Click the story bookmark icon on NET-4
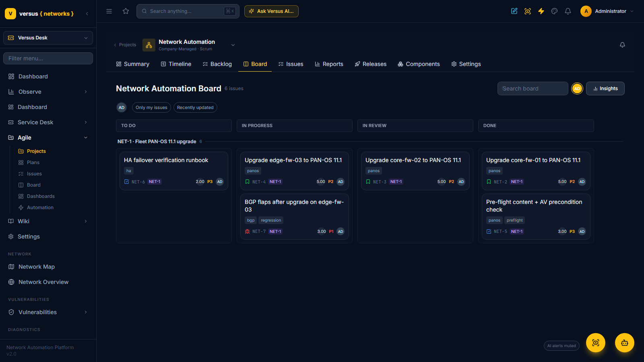The height and width of the screenshot is (362, 644). [248, 182]
